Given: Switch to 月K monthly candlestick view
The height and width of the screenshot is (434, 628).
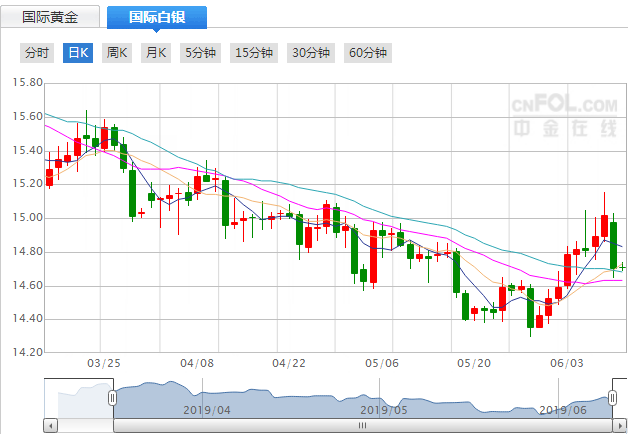Looking at the screenshot, I should [x=157, y=53].
